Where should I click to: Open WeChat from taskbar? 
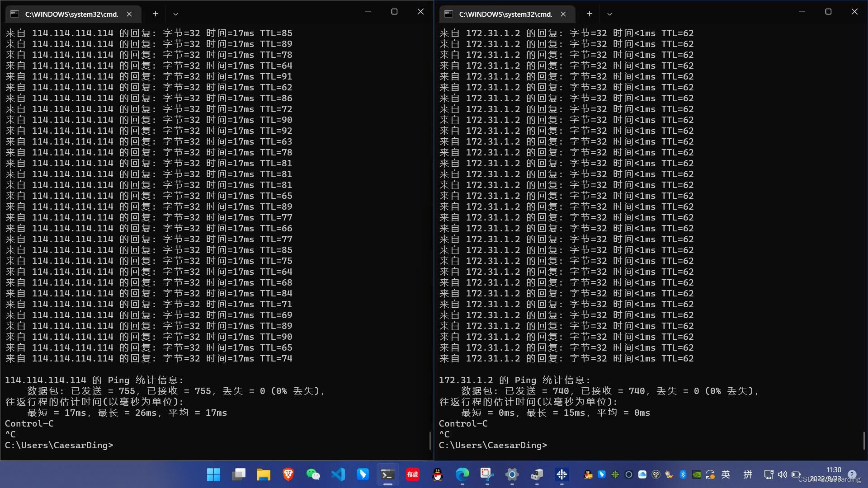point(313,474)
